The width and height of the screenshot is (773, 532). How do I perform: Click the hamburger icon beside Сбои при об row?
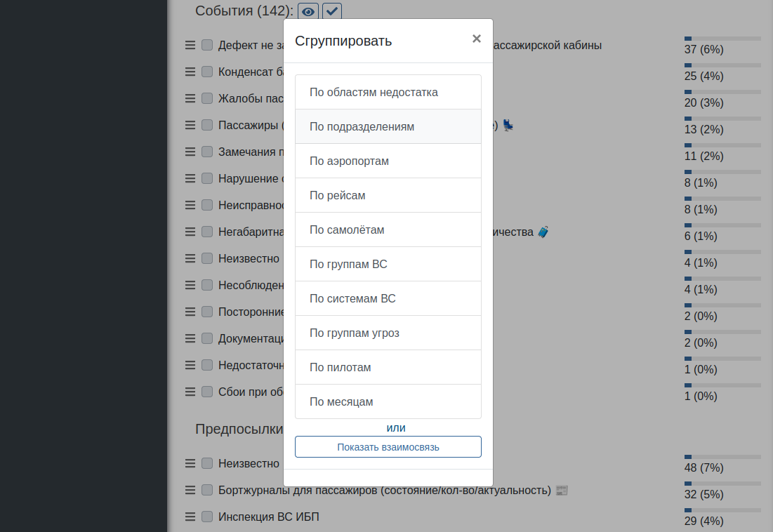190,392
